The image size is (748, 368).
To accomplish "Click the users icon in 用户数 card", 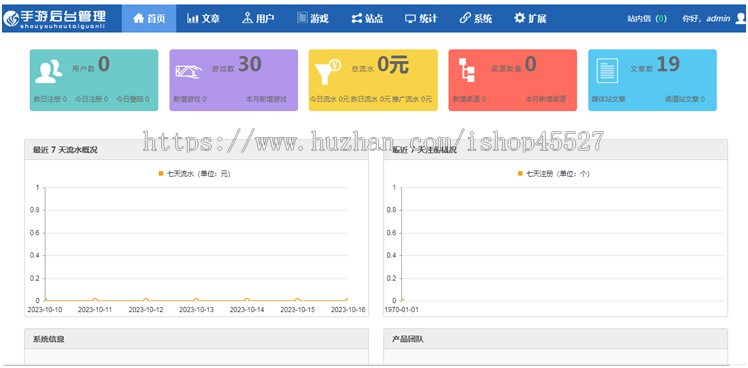I will [48, 72].
